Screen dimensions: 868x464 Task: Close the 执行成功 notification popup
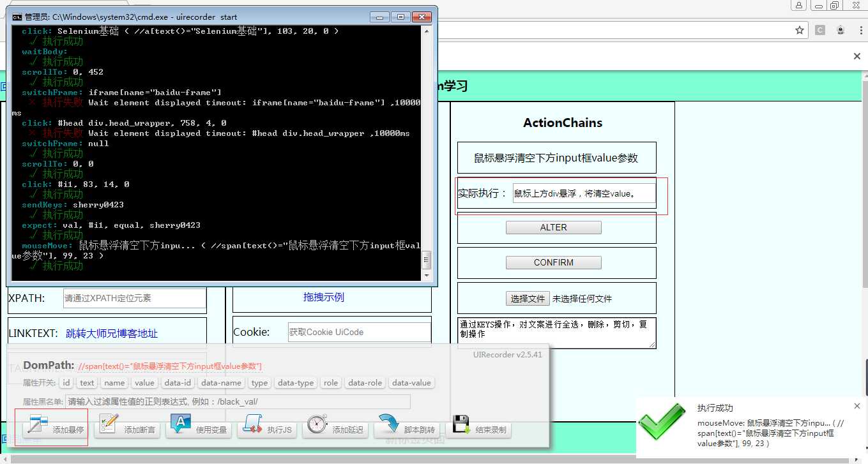pyautogui.click(x=857, y=406)
